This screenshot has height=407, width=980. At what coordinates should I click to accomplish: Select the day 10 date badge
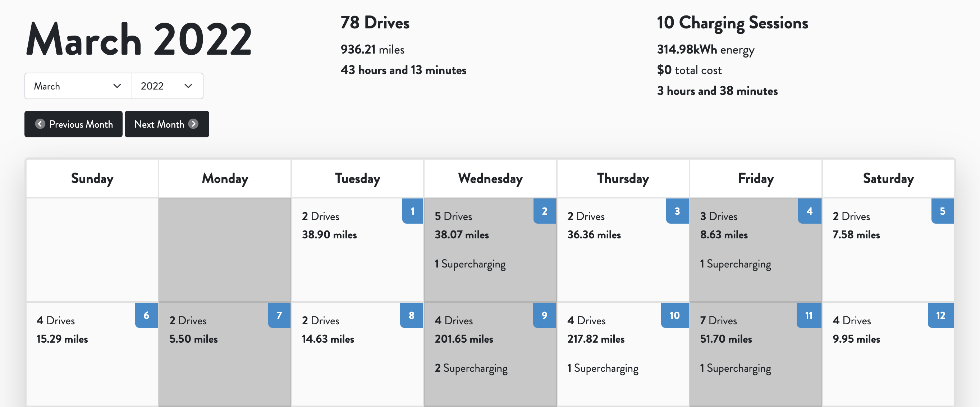click(x=675, y=315)
